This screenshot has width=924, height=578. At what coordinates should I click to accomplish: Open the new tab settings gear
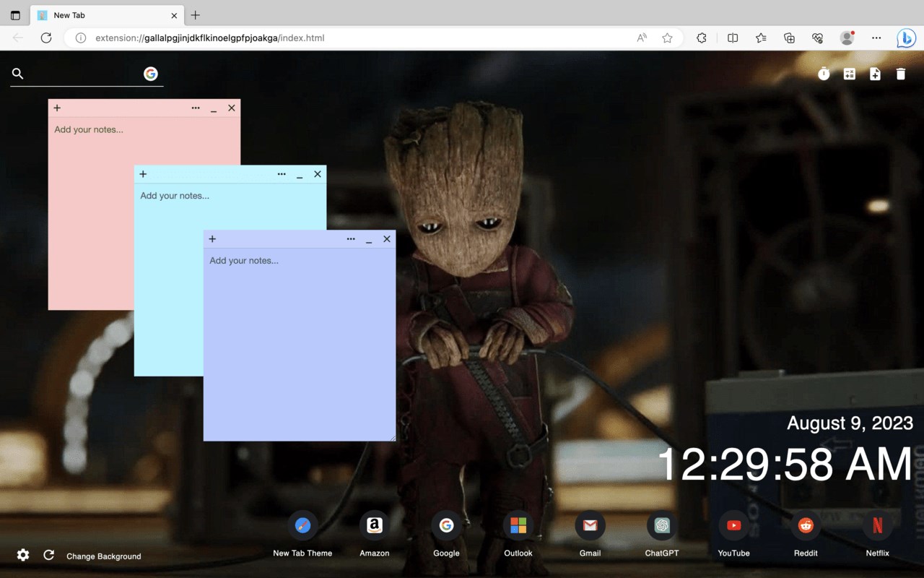pos(23,555)
